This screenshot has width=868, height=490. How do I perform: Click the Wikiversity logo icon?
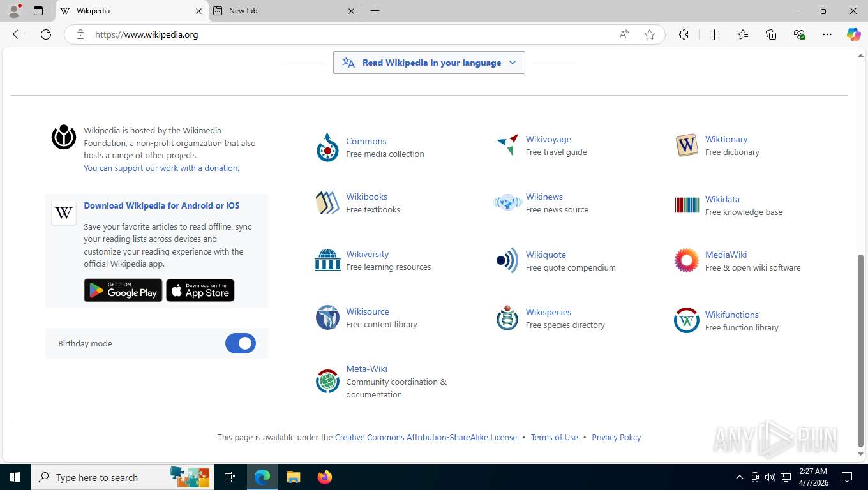coord(327,260)
